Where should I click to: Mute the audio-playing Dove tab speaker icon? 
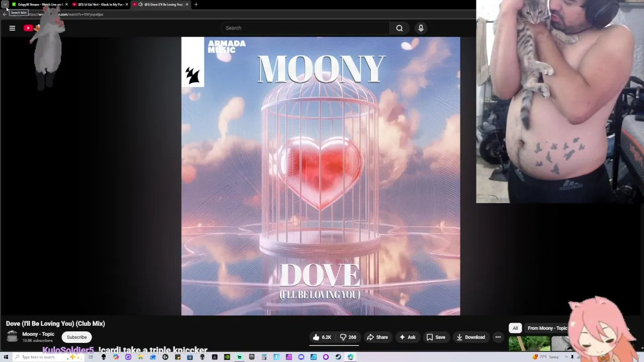pos(140,5)
